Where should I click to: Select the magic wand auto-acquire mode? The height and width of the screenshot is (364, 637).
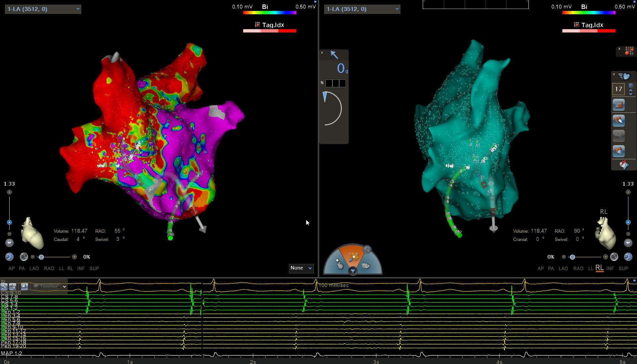[x=353, y=257]
